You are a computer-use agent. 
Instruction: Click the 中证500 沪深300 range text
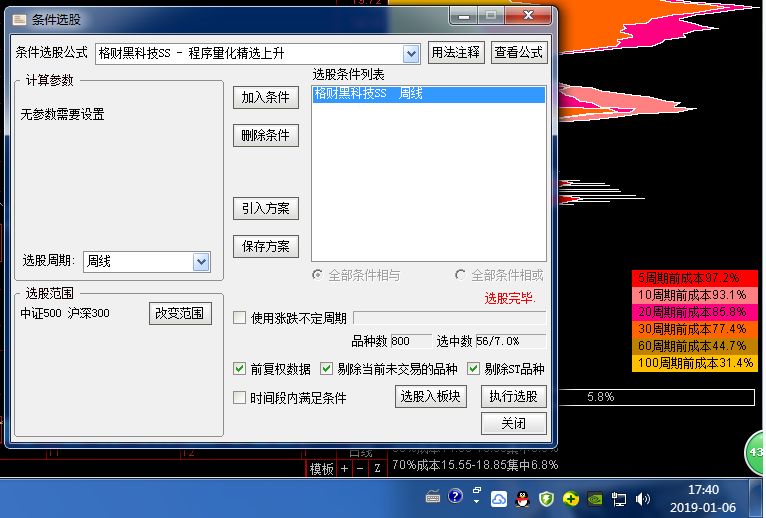(x=65, y=313)
